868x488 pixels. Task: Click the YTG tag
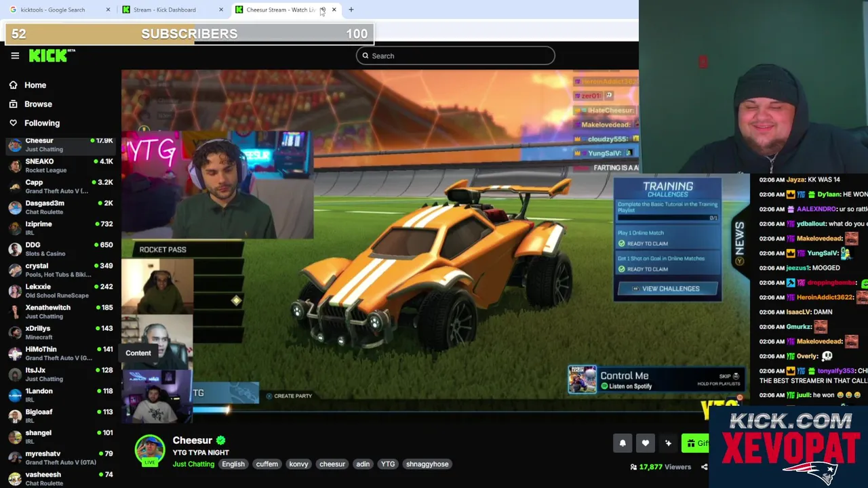[x=388, y=464]
